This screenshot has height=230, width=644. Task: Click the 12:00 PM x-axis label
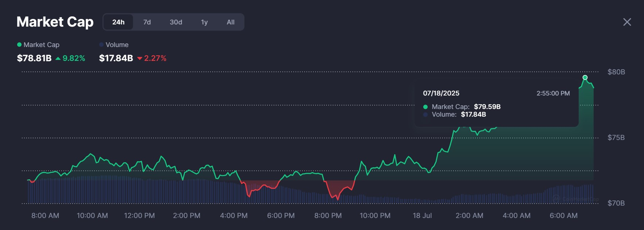139,215
